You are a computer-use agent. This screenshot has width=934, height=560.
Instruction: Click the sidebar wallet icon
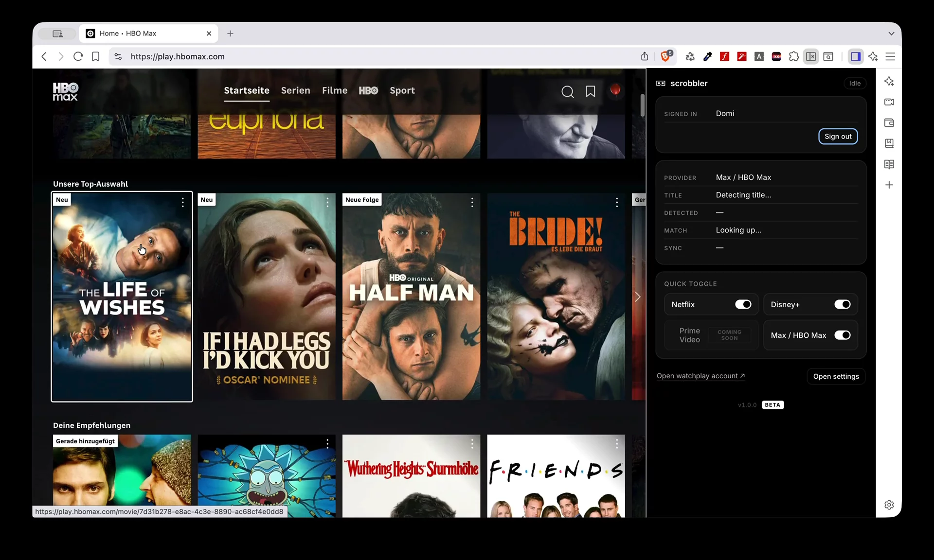click(x=889, y=123)
